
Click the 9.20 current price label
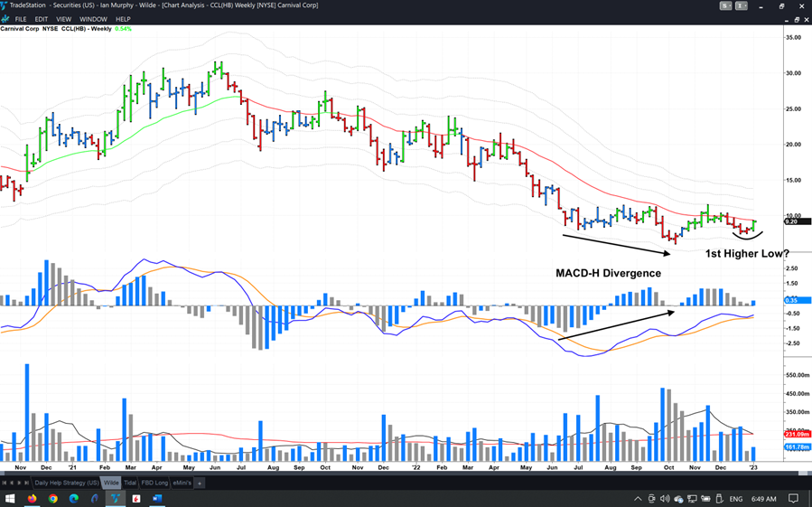click(x=798, y=221)
